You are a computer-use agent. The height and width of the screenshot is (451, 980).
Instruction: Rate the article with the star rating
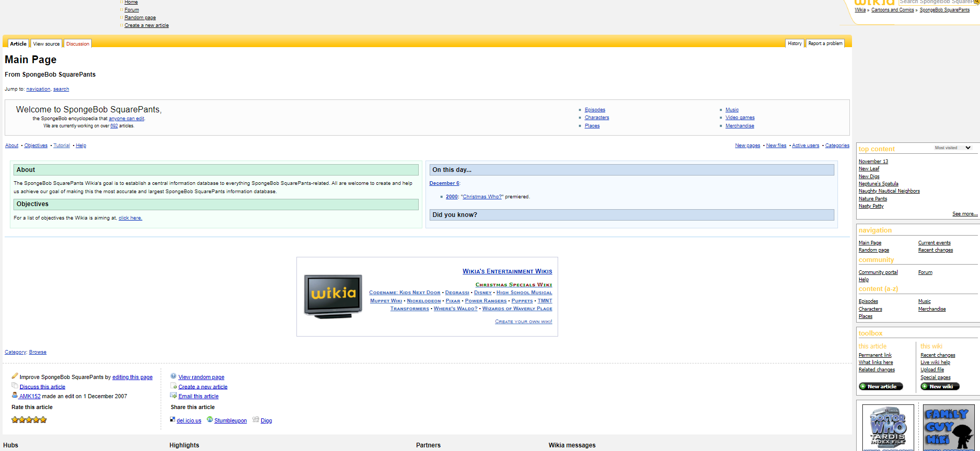[x=29, y=420]
